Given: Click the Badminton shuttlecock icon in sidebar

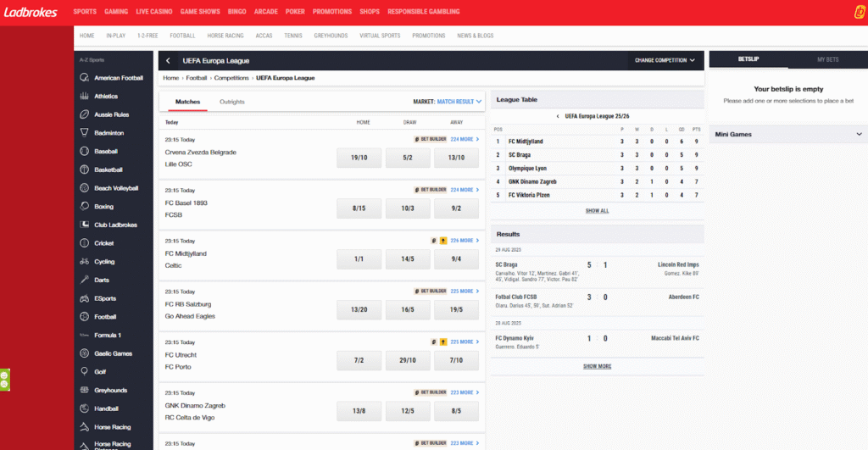Looking at the screenshot, I should 85,133.
